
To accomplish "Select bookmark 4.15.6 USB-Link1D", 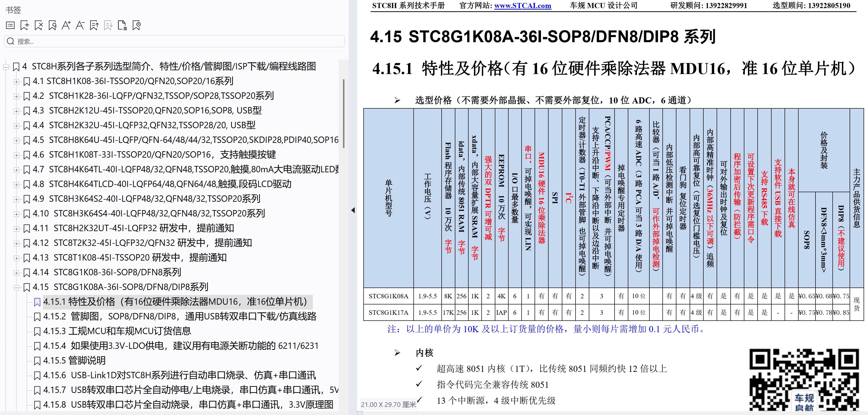I will (179, 375).
